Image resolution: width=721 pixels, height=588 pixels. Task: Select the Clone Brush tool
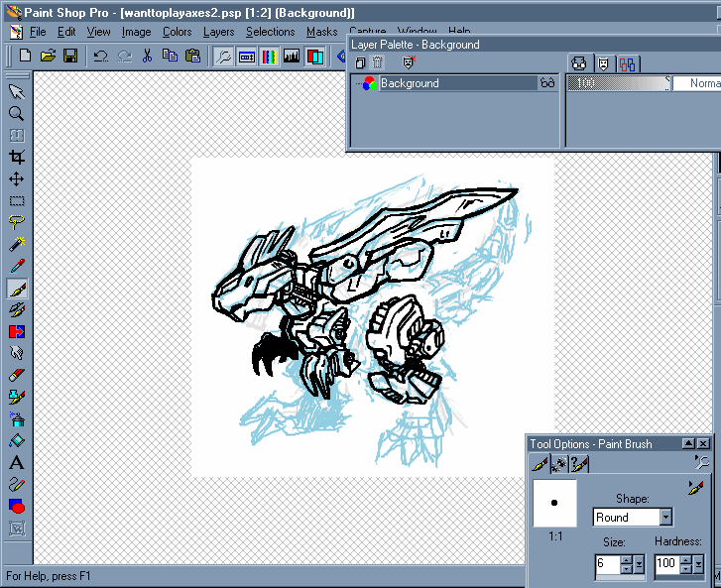(17, 309)
